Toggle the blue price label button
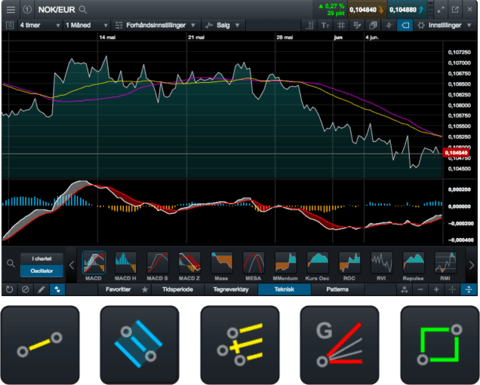 (x=405, y=25)
